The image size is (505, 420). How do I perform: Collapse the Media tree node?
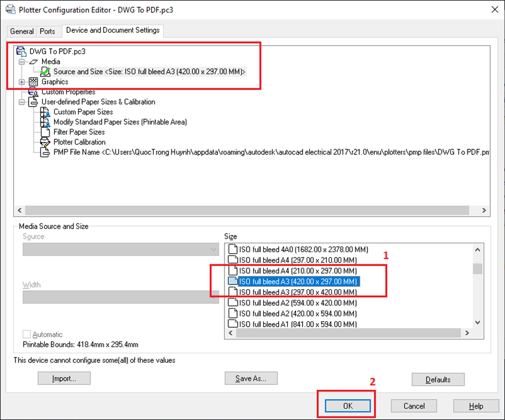(22, 62)
